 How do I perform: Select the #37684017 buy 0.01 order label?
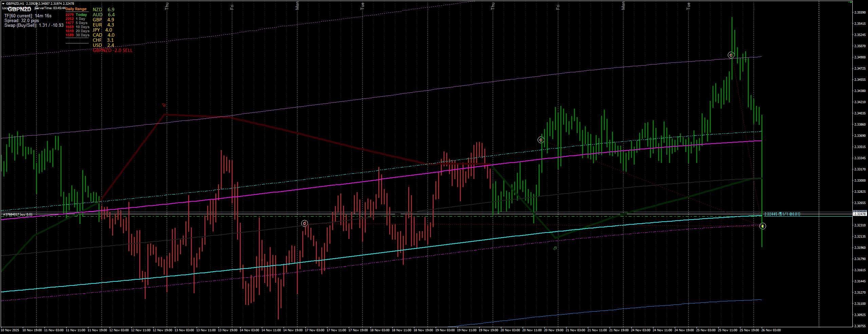[x=18, y=215]
